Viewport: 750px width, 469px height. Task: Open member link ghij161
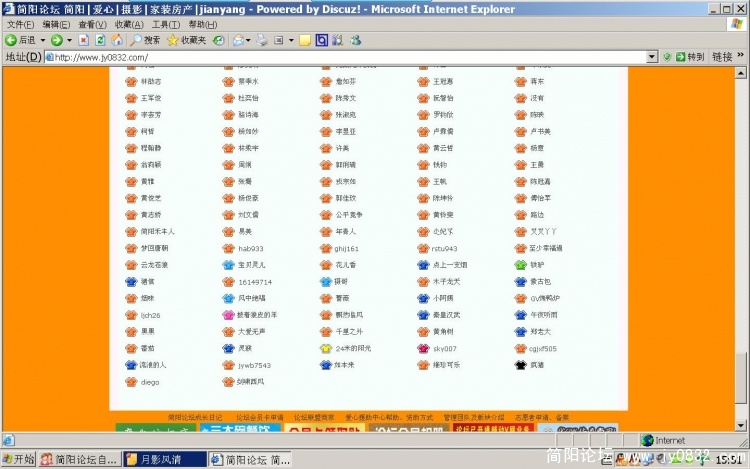[347, 249]
